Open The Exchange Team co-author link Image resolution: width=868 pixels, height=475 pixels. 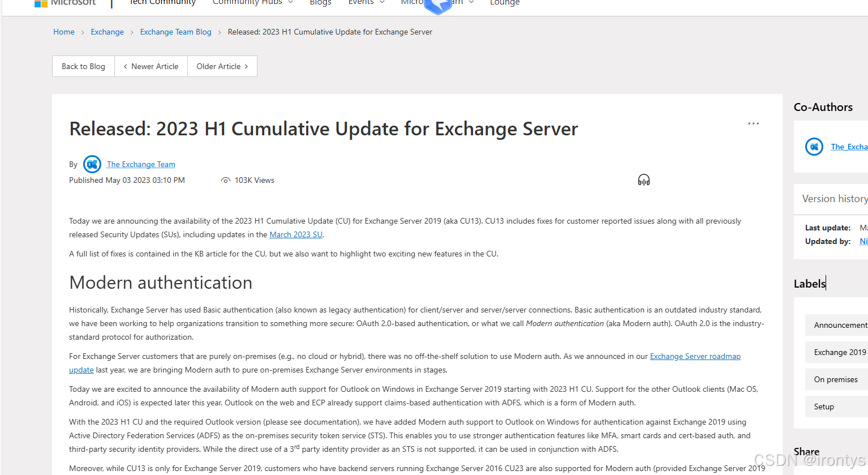(849, 147)
